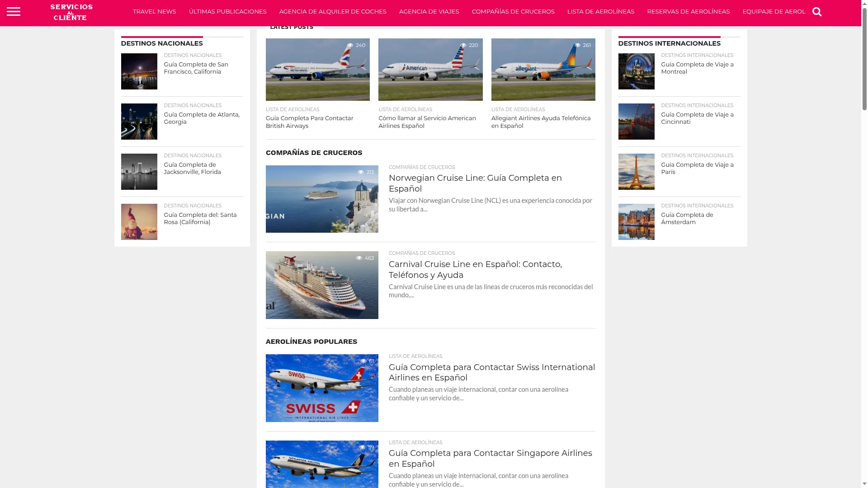Viewport: 868px width, 488px height.
Task: Click category label above Norwegian Cruise headline
Action: (x=422, y=168)
